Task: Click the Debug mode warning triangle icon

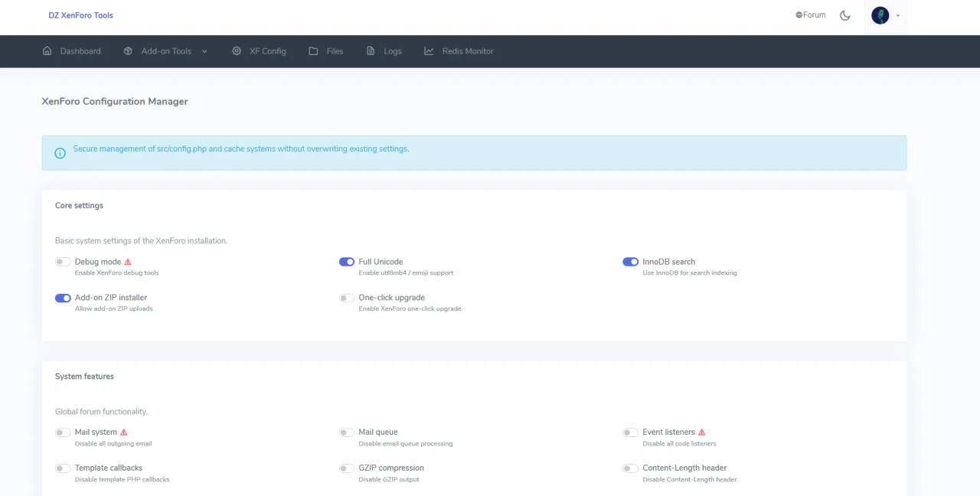Action: tap(128, 262)
